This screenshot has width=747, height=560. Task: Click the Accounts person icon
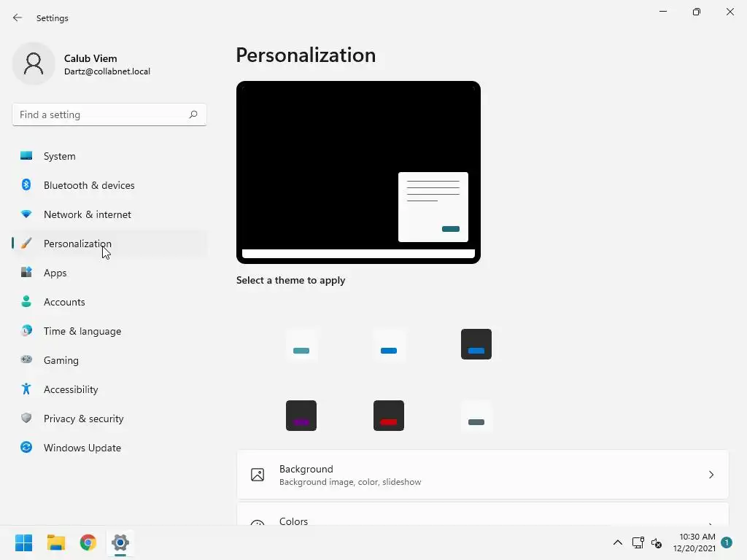click(x=26, y=301)
